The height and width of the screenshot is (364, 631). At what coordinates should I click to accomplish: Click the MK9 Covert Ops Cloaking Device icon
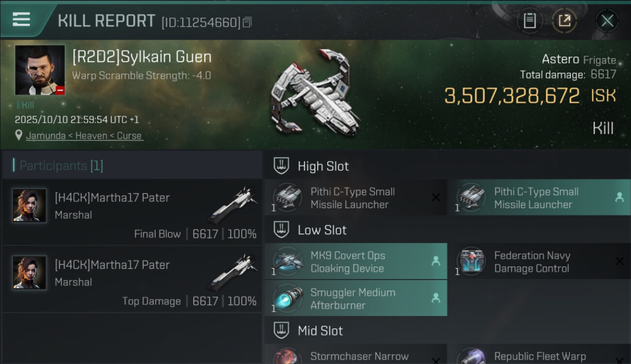click(x=288, y=262)
